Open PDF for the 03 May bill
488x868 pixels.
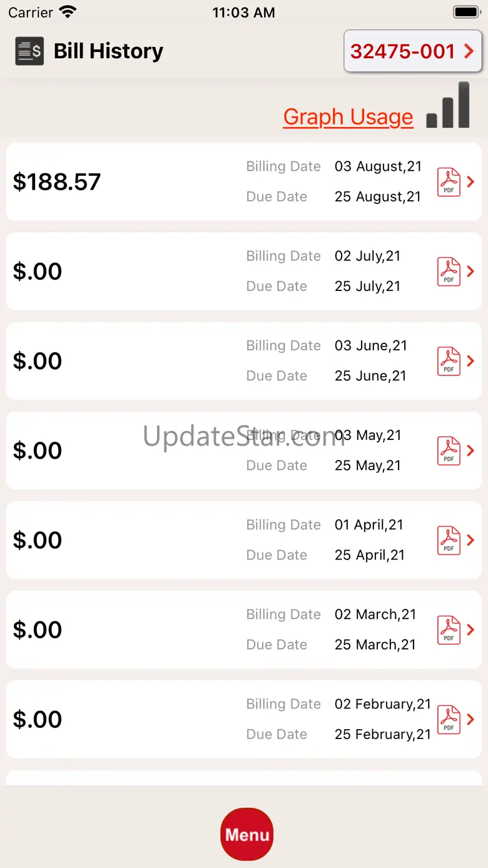449,451
